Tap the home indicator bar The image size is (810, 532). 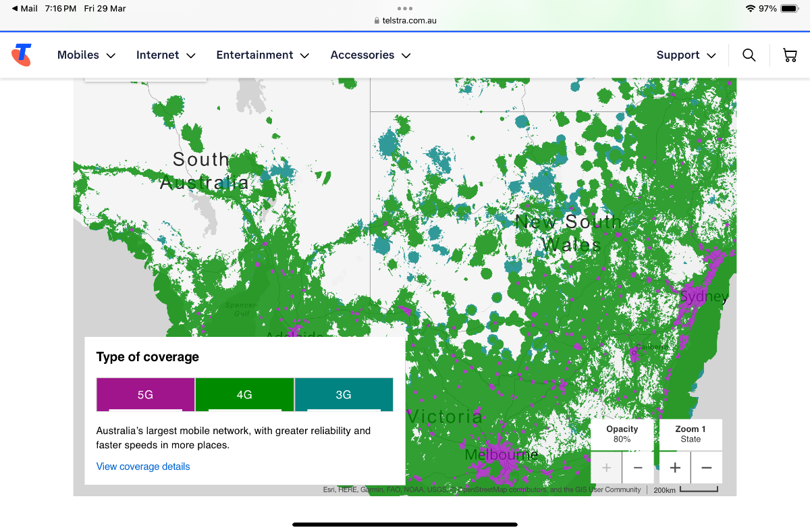(405, 525)
